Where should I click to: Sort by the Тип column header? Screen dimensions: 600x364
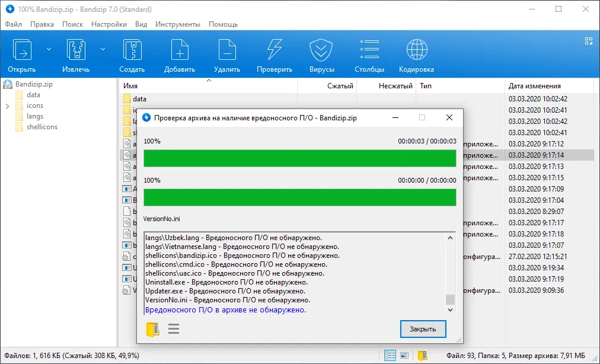point(460,86)
